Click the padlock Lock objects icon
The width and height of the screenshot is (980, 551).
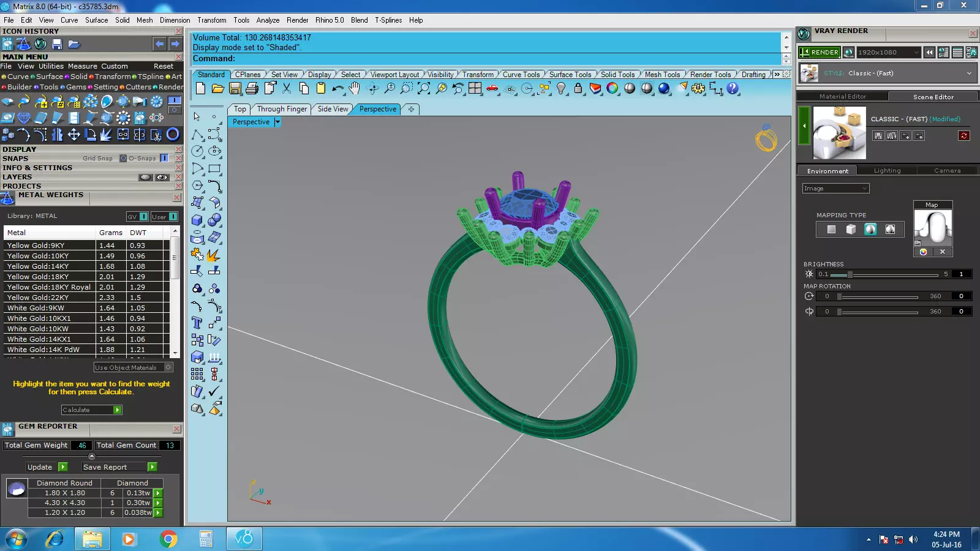point(578,89)
